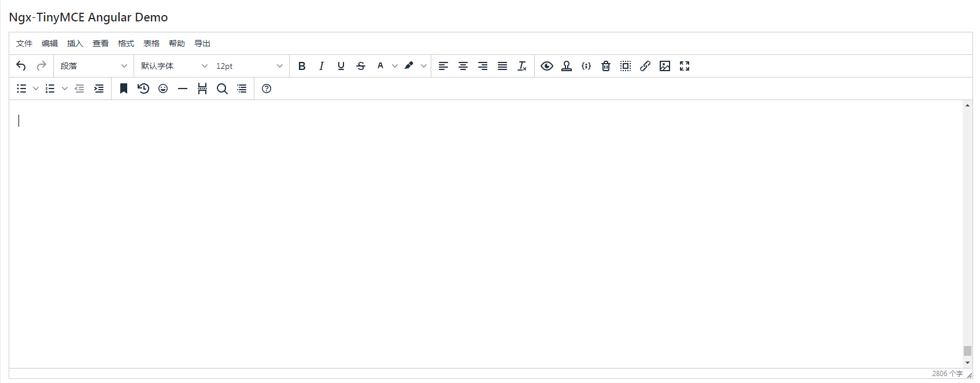Open the 导出 menu
This screenshot has width=980, height=383.
202,43
